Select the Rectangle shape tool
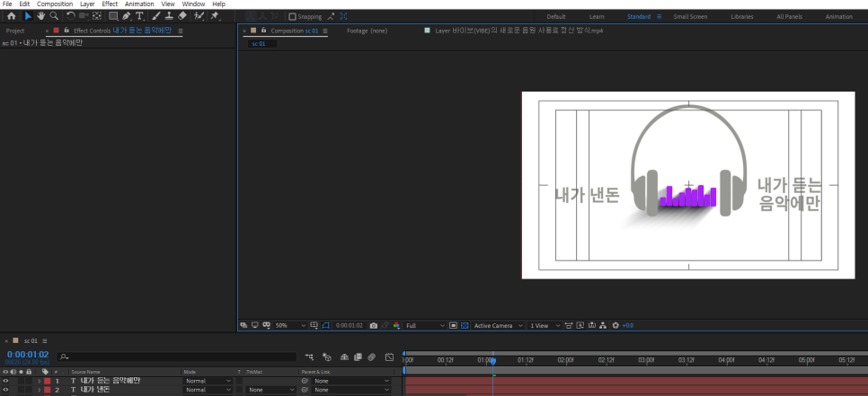The image size is (868, 396). pos(113,16)
